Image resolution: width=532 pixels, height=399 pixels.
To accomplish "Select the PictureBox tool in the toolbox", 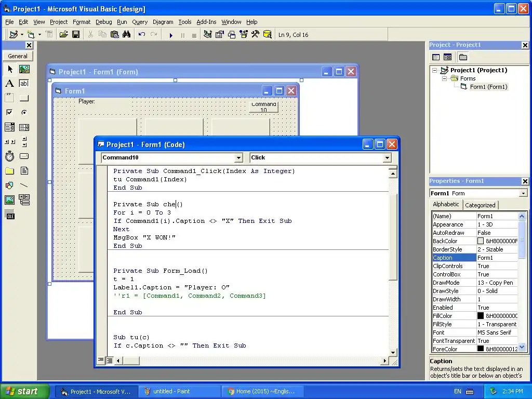I will click(24, 70).
